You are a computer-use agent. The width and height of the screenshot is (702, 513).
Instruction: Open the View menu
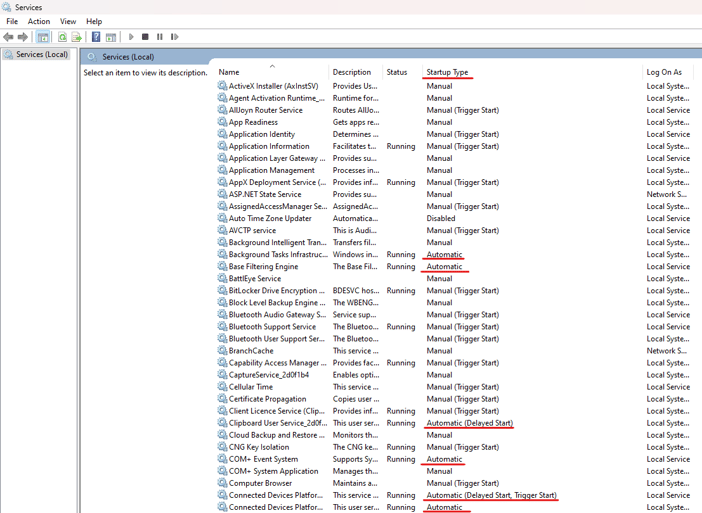click(x=68, y=21)
